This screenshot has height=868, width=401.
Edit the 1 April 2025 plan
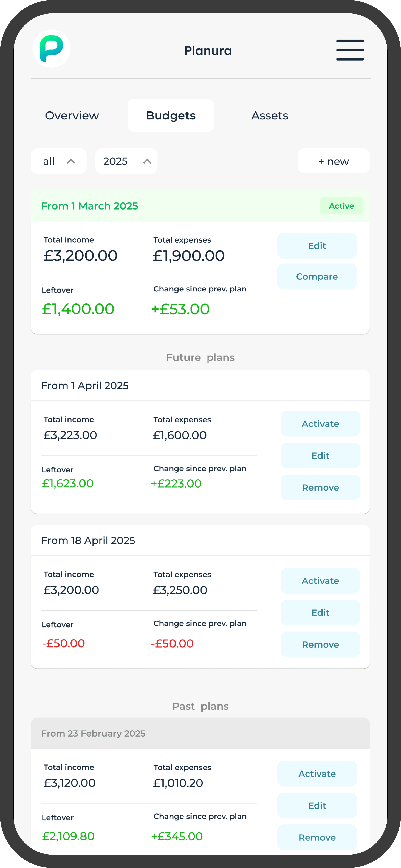[320, 456]
